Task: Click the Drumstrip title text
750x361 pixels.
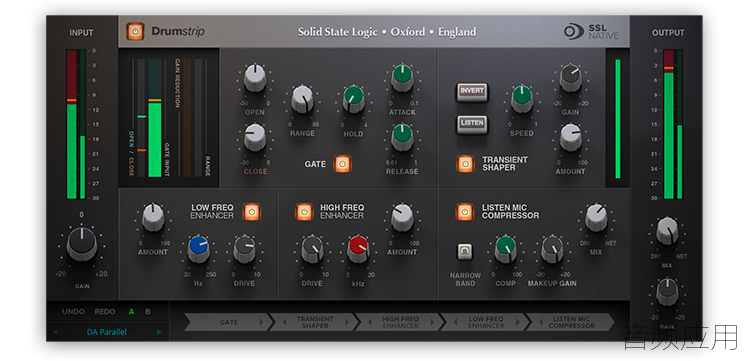Action: coord(178,32)
